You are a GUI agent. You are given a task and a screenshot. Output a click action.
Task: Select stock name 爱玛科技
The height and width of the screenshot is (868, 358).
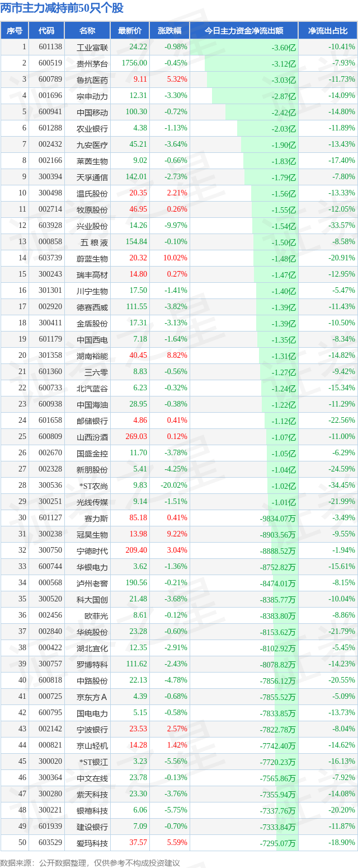coord(92,843)
